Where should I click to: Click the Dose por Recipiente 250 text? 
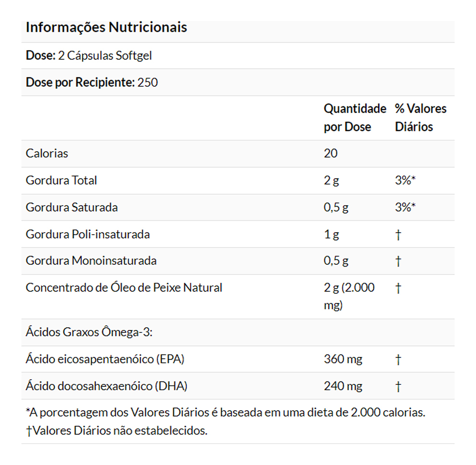pos(91,83)
